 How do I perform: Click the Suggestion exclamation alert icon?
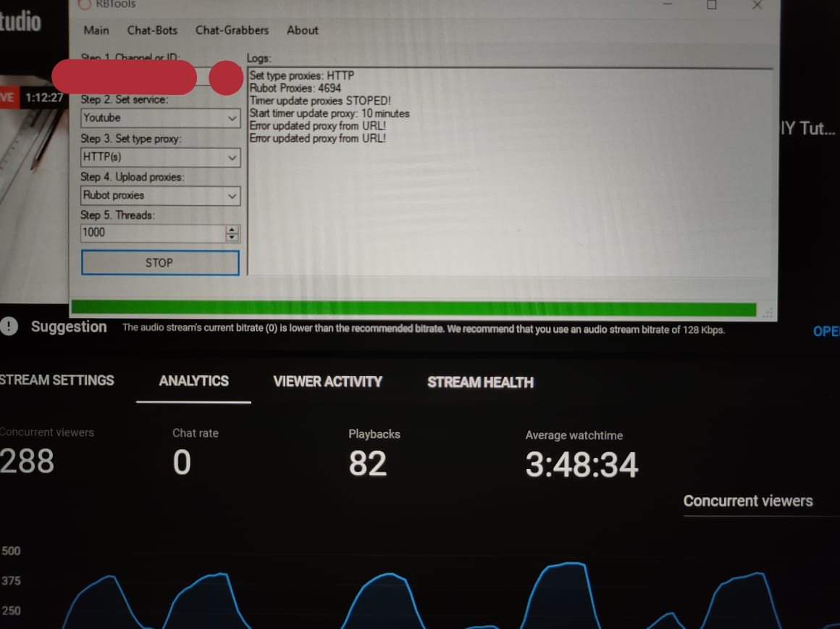[9, 327]
